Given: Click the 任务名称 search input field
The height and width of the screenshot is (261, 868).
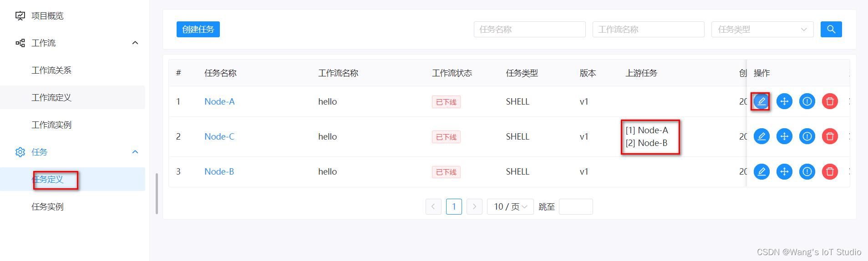Looking at the screenshot, I should tap(529, 30).
